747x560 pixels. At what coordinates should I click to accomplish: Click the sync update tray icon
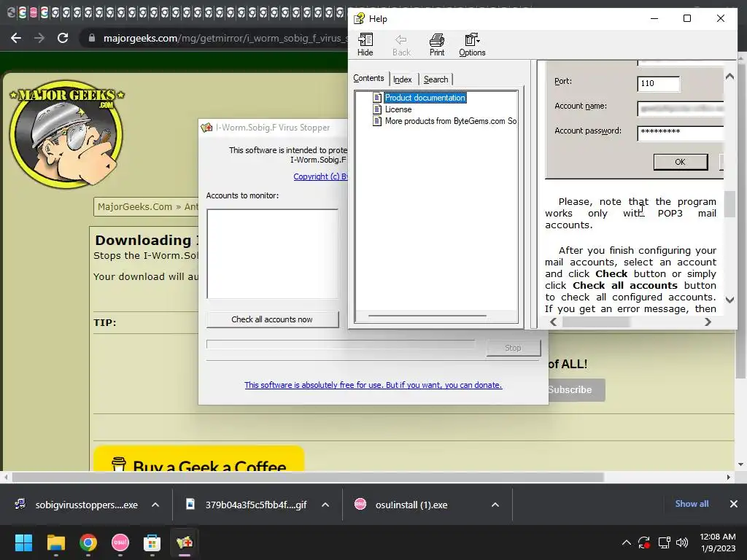(x=644, y=542)
